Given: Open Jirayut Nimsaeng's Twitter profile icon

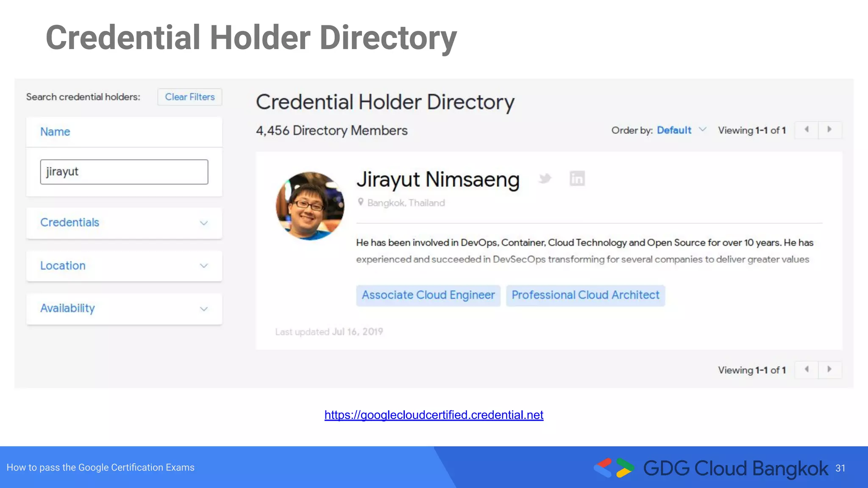Looking at the screenshot, I should [x=545, y=178].
